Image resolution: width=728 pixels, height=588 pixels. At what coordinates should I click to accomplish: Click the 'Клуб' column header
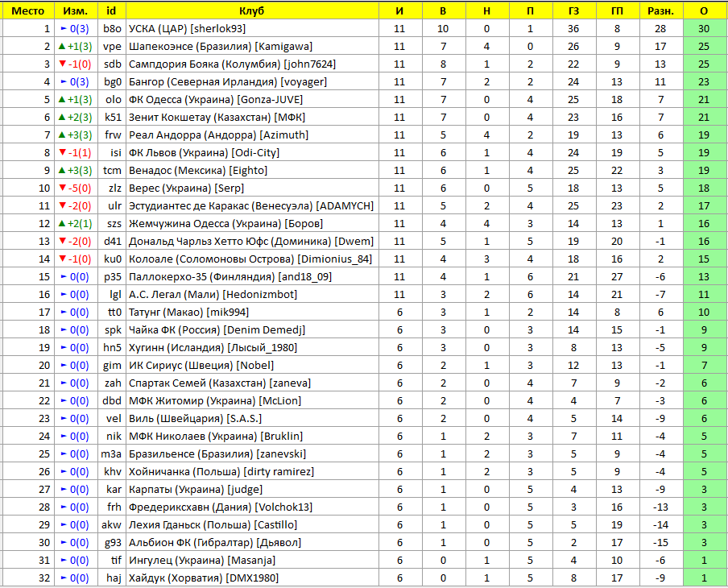252,10
